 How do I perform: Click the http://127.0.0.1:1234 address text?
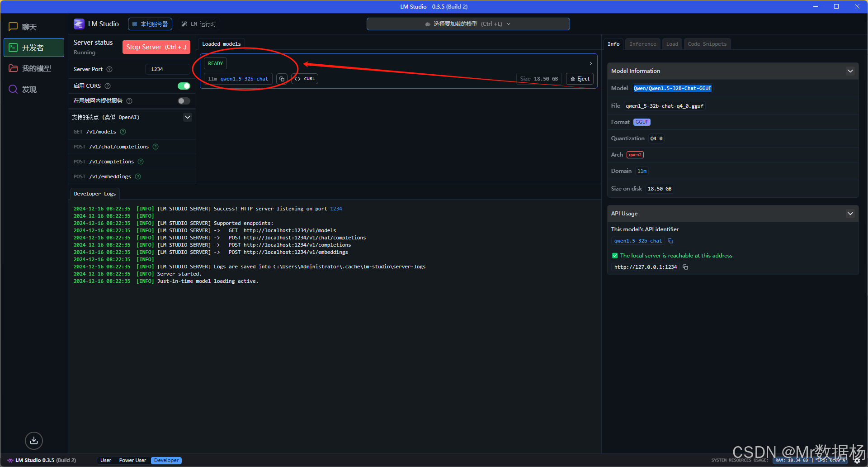(646, 267)
